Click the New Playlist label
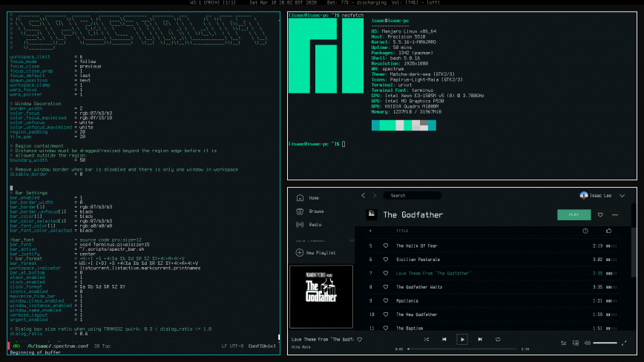The height and width of the screenshot is (362, 644). click(321, 253)
